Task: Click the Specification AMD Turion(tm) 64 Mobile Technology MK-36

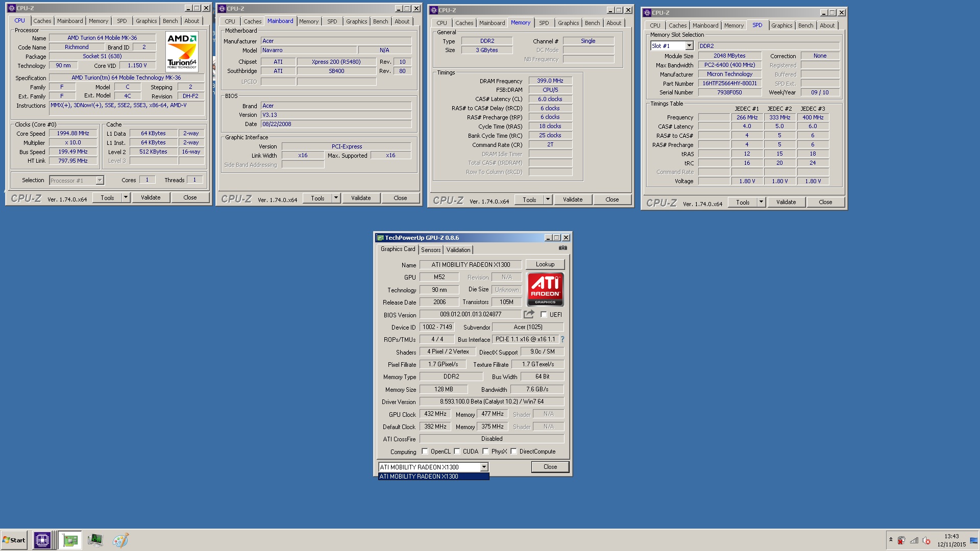Action: click(x=126, y=78)
